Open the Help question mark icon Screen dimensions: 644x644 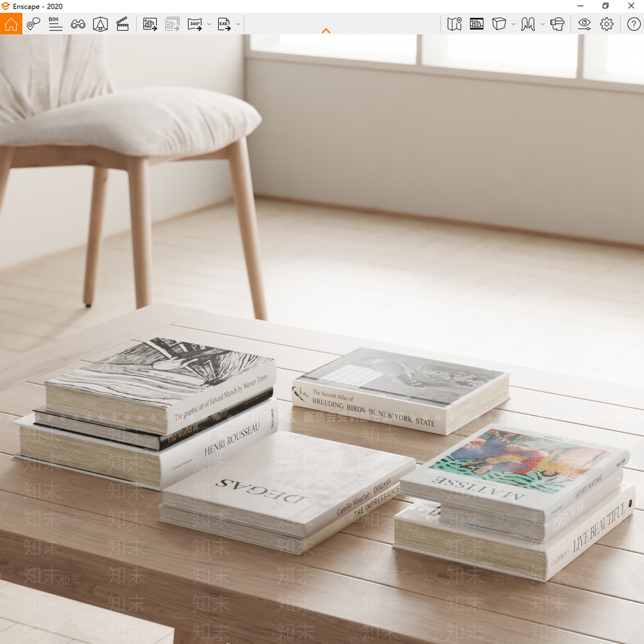[634, 24]
